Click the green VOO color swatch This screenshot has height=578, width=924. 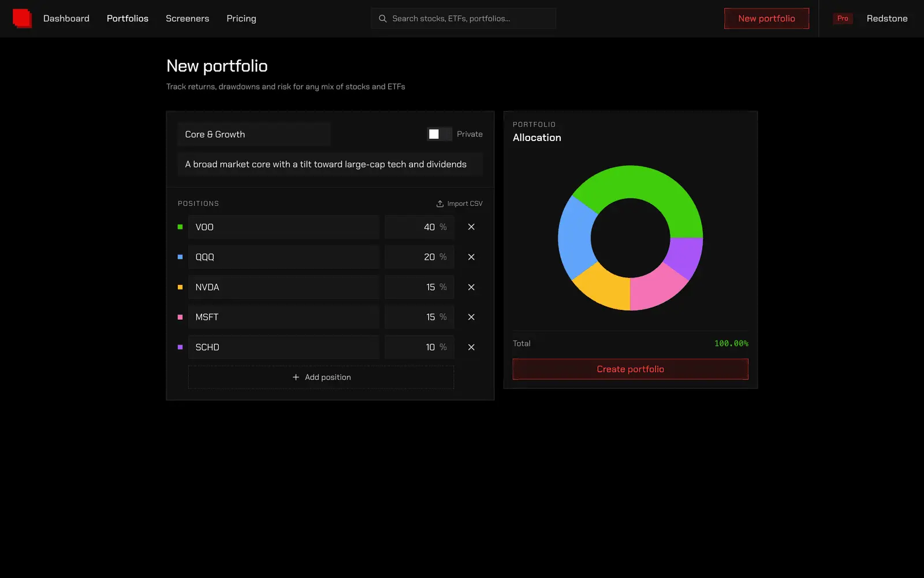click(x=180, y=227)
